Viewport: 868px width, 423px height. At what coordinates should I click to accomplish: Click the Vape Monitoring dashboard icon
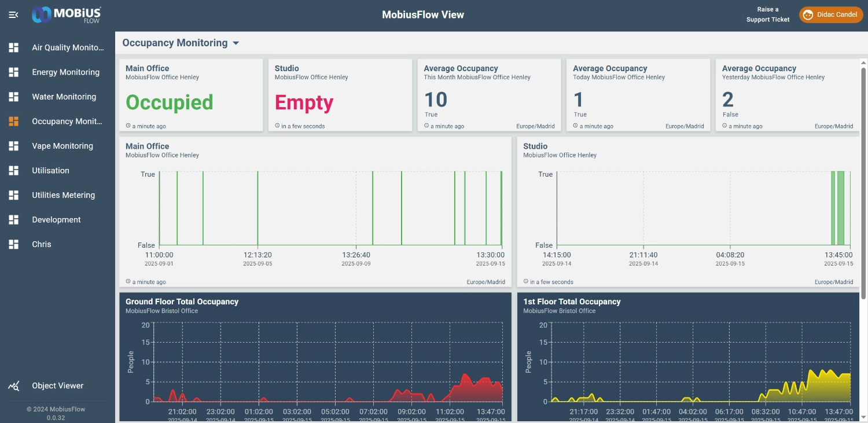(x=13, y=146)
